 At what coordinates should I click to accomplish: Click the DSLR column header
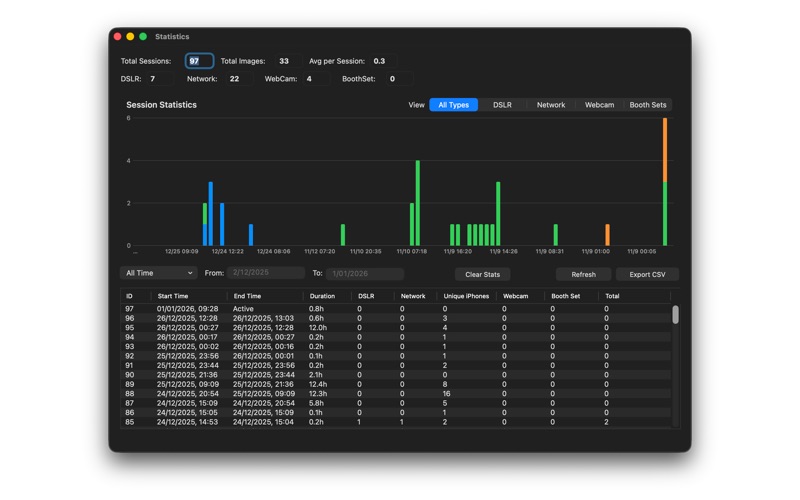coord(372,296)
